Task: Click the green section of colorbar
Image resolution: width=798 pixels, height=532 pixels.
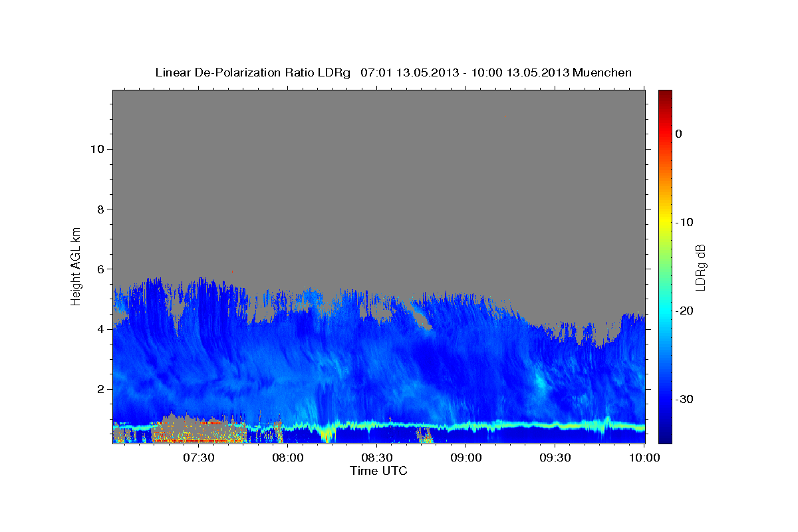Action: coord(665,266)
